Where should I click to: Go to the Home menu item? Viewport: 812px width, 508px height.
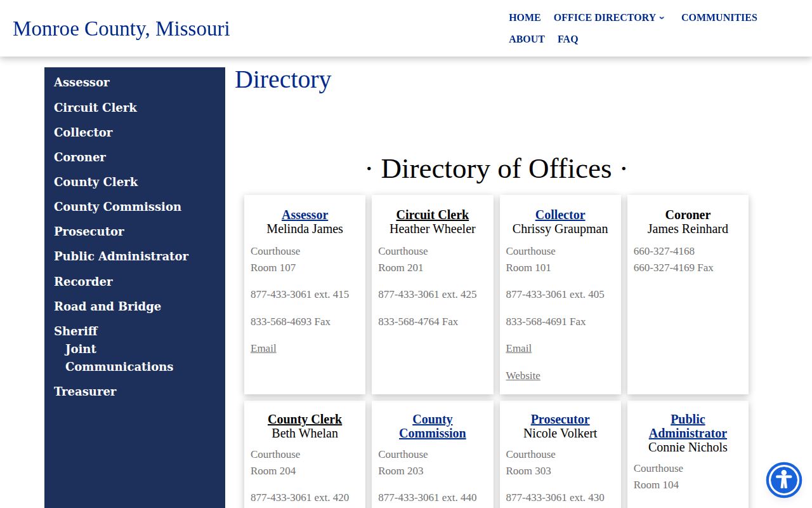point(525,18)
